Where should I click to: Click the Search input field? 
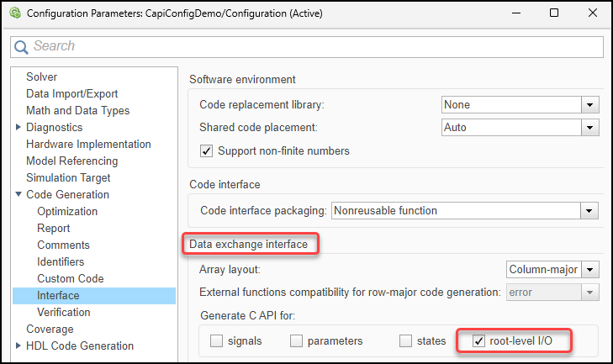311,46
